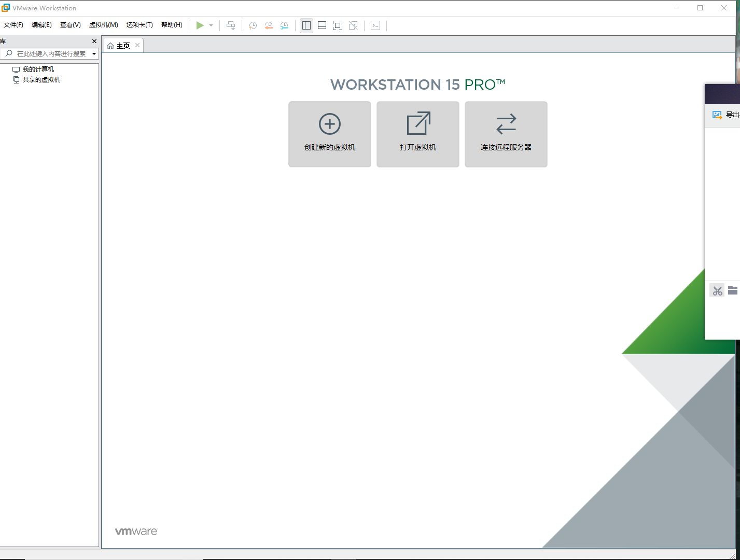740x560 pixels.
Task: Click the 连接远程服务器 tile
Action: click(x=506, y=134)
